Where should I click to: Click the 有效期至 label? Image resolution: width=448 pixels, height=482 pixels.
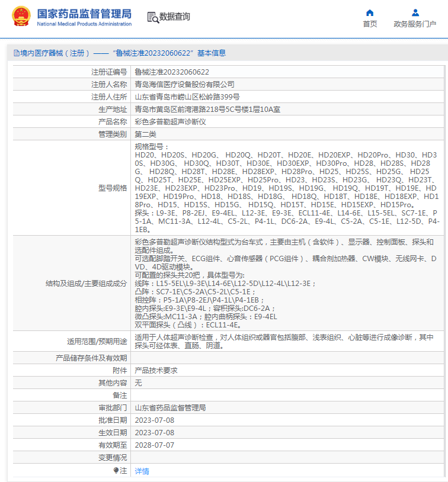113,445
